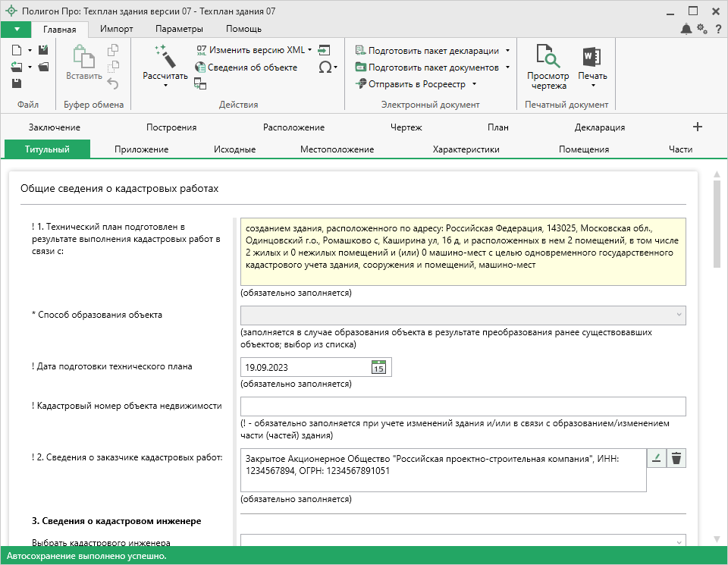Click the Кадастровый номер input field
Image resolution: width=728 pixels, height=565 pixels.
(463, 406)
